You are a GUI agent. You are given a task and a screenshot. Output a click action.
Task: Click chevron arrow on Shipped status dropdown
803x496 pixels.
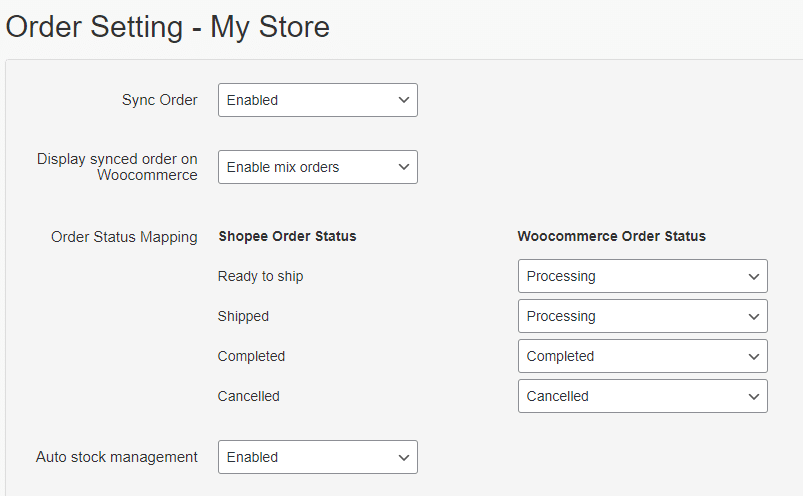tap(754, 316)
